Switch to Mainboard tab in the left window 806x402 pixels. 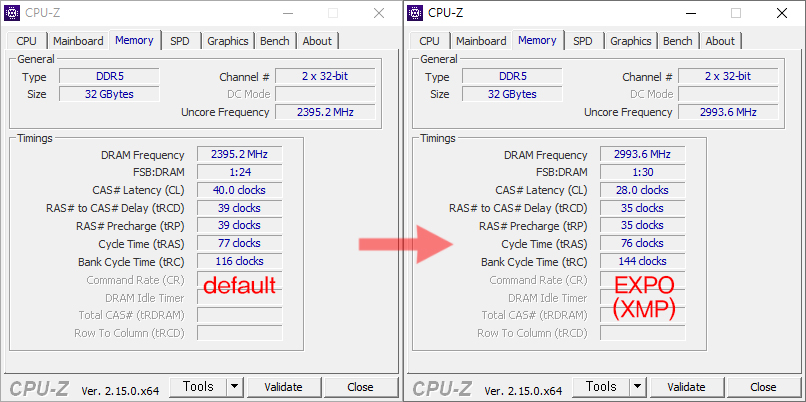[x=78, y=41]
